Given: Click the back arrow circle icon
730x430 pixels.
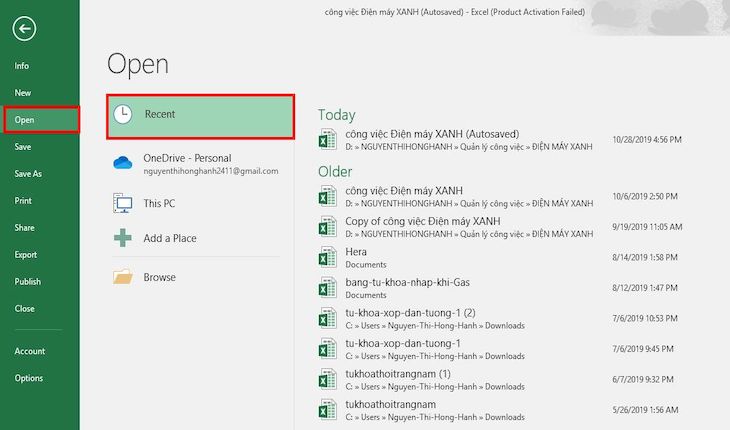Looking at the screenshot, I should click(x=24, y=29).
